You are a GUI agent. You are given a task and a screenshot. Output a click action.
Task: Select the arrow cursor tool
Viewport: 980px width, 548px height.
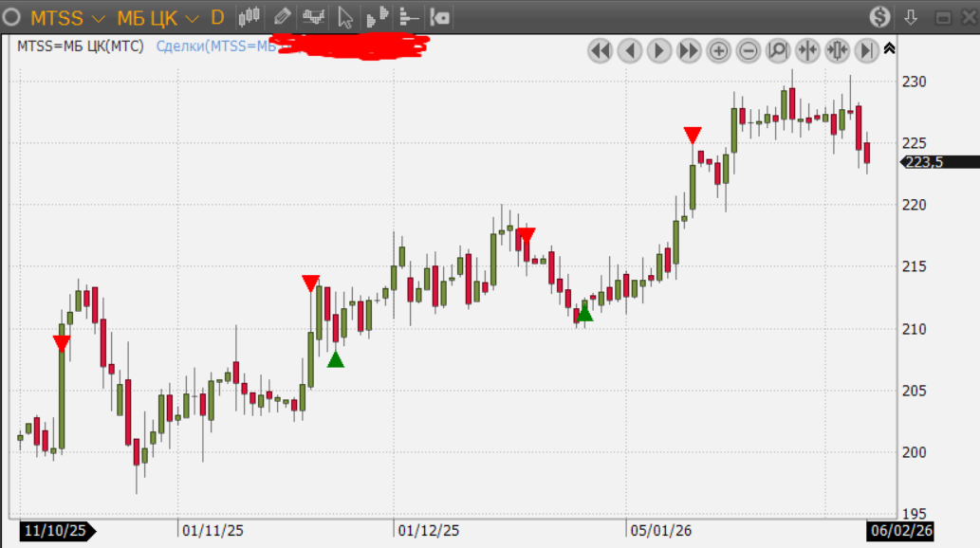pos(345,17)
